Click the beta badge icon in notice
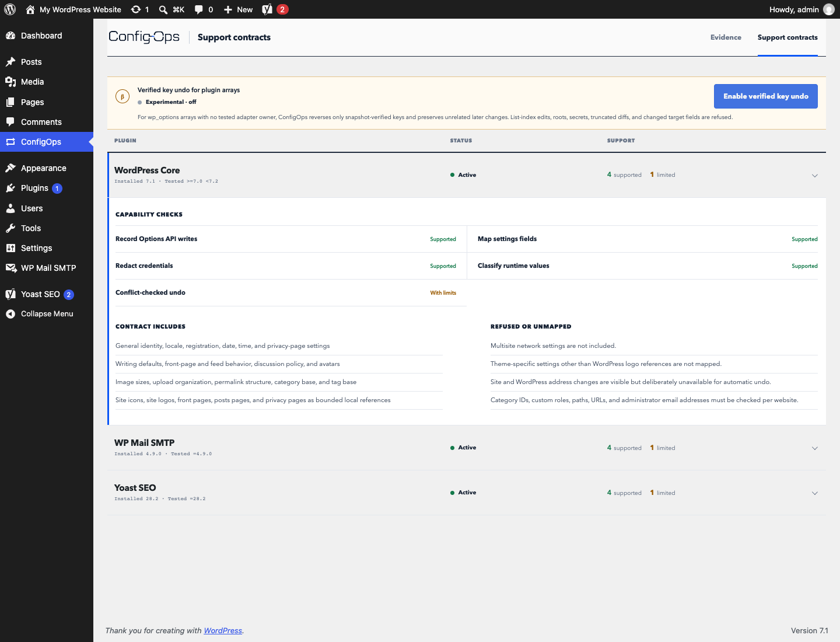 pyautogui.click(x=123, y=96)
